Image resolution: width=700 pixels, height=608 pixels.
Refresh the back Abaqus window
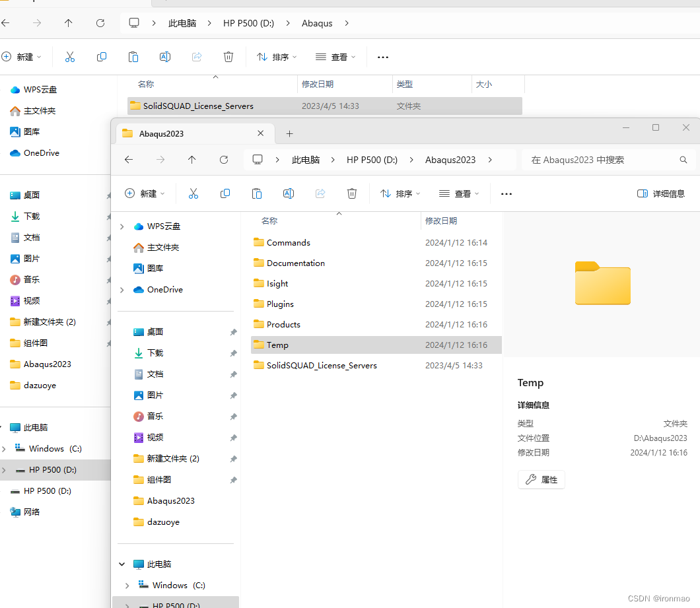pos(100,23)
